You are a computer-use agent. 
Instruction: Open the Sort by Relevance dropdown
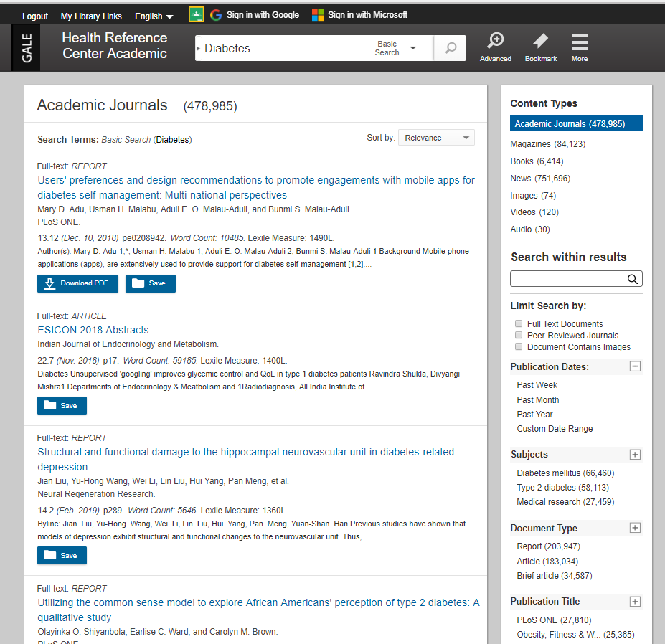(436, 137)
